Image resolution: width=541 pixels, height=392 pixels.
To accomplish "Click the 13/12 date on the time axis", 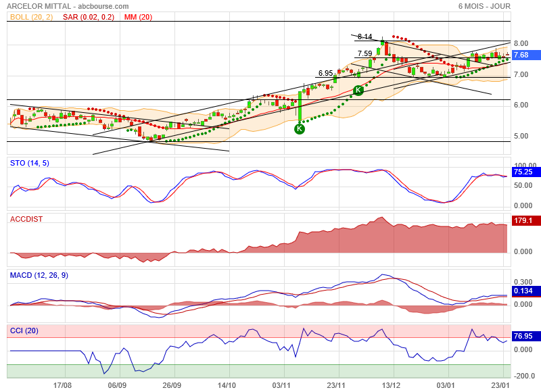I will [x=391, y=385].
